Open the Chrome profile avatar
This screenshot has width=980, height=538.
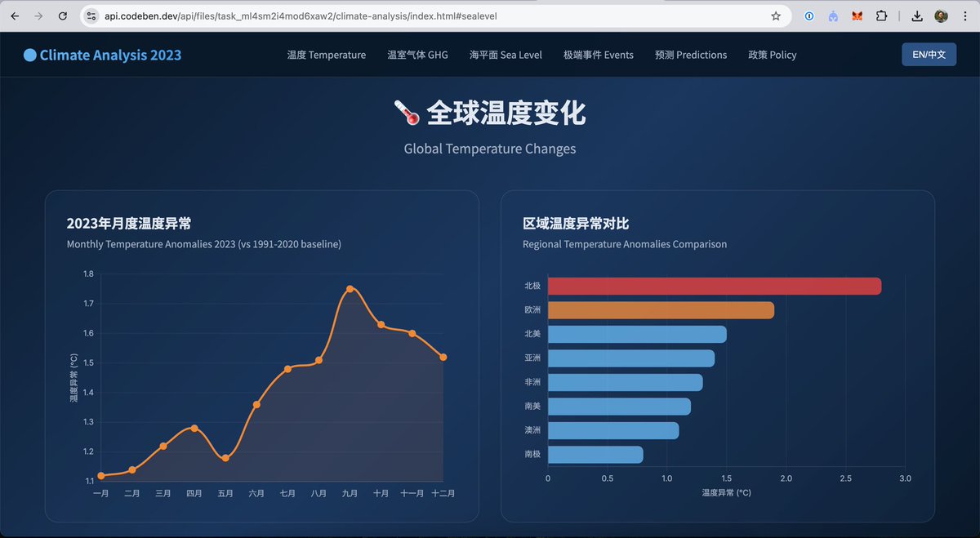(x=941, y=16)
